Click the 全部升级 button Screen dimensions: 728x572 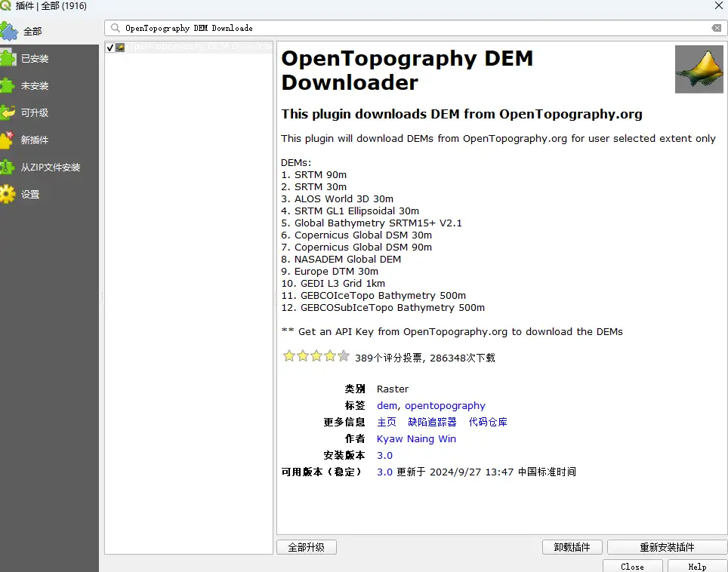[306, 547]
